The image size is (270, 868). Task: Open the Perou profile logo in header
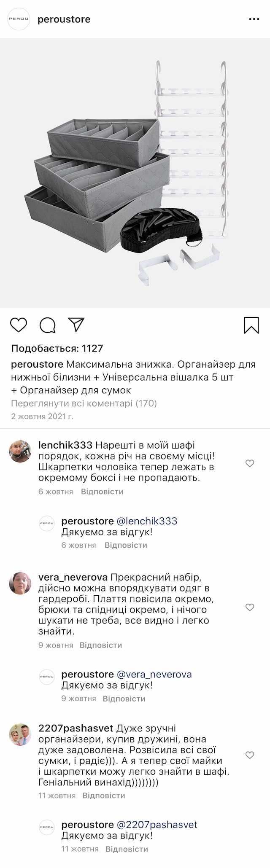click(19, 19)
